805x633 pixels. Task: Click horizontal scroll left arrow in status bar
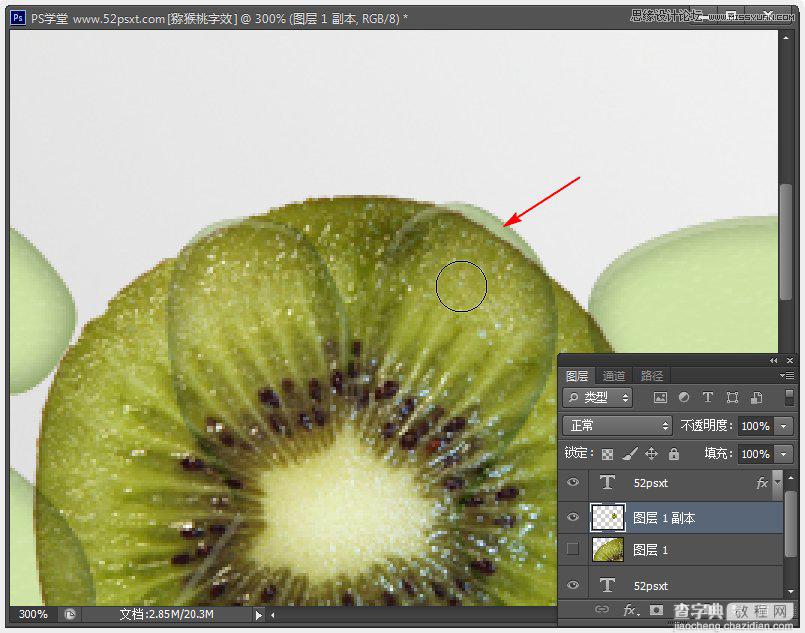point(273,615)
